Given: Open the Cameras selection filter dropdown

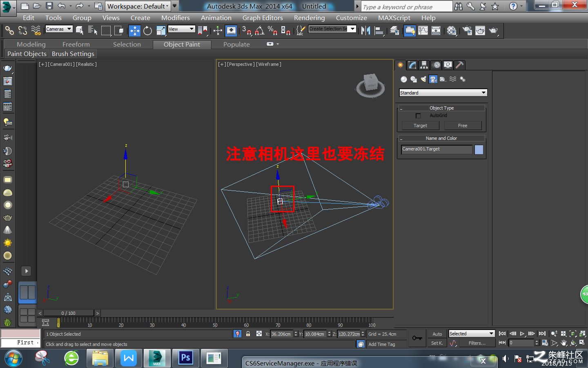Looking at the screenshot, I should click(59, 29).
